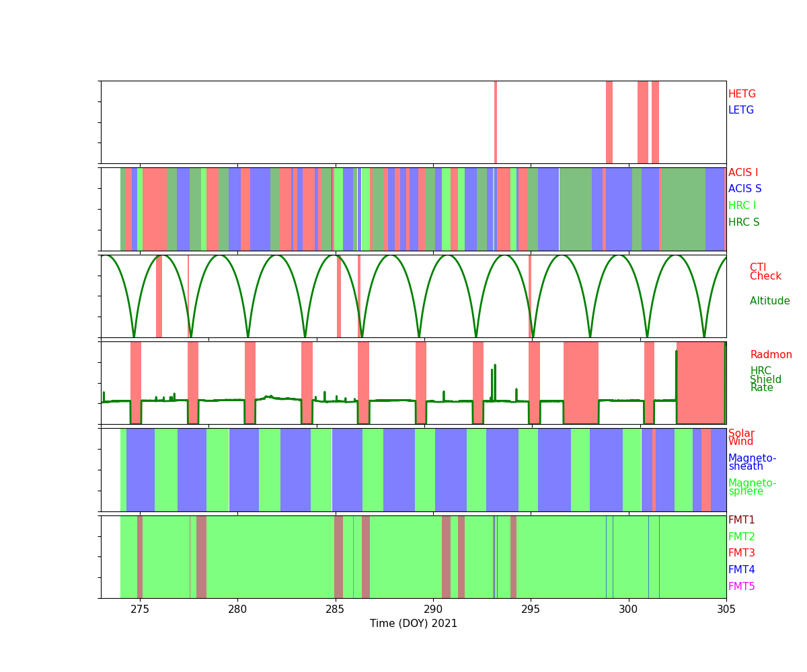807x672 pixels.
Task: Click the Radmon legend label
Action: [771, 355]
